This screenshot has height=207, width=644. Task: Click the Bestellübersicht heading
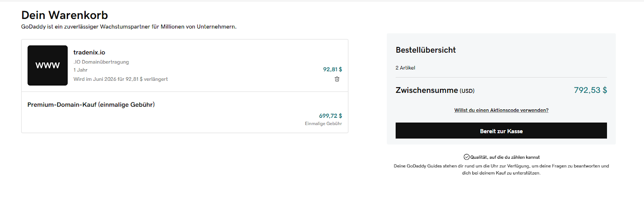point(426,50)
